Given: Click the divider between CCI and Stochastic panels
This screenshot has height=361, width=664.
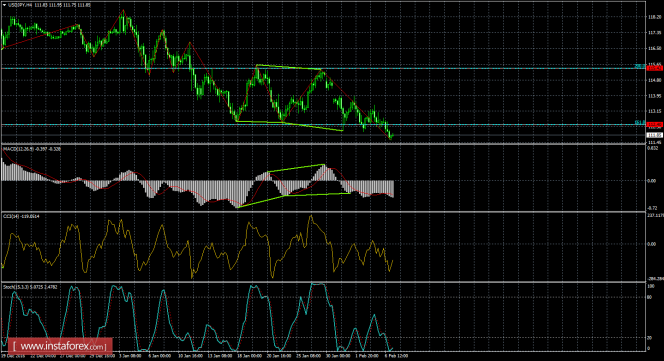Looking at the screenshot, I should [323, 282].
